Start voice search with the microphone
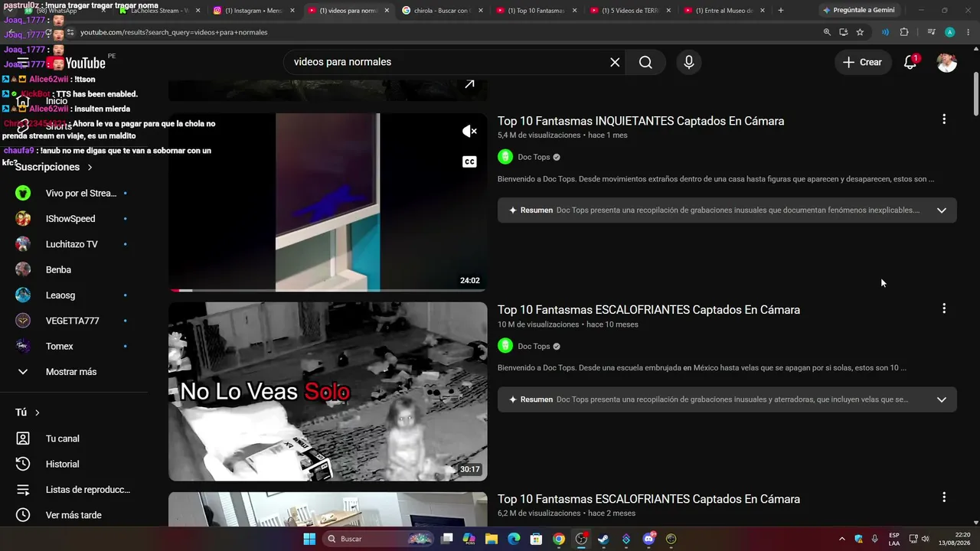This screenshot has width=980, height=551. tap(689, 62)
